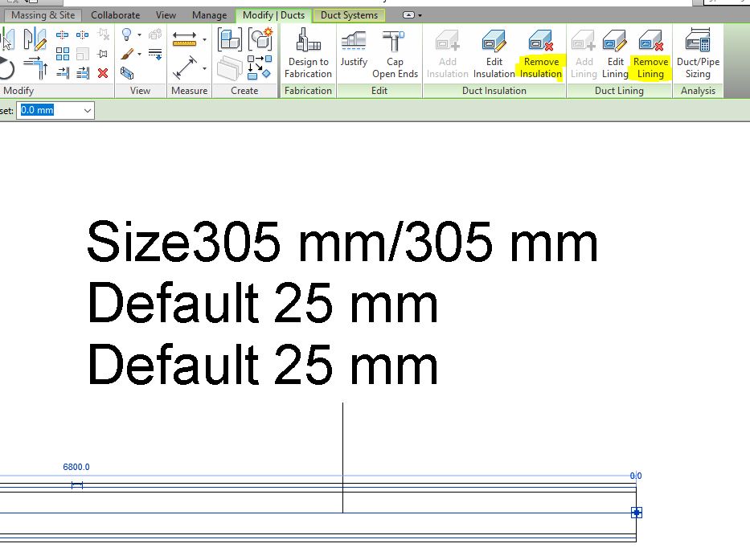Screen dimensions: 750x560
Task: Select the Cap Open Ends tool
Action: click(395, 52)
